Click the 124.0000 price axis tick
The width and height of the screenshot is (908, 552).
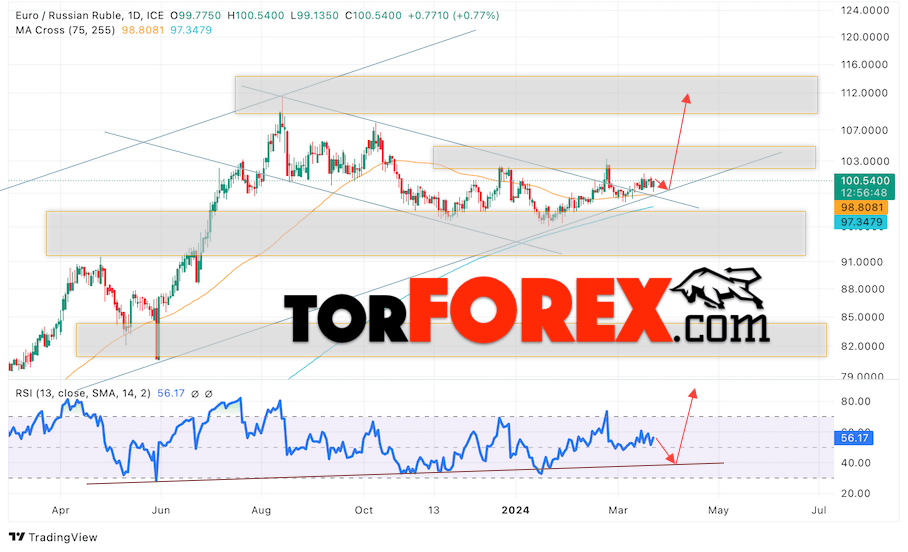[865, 10]
